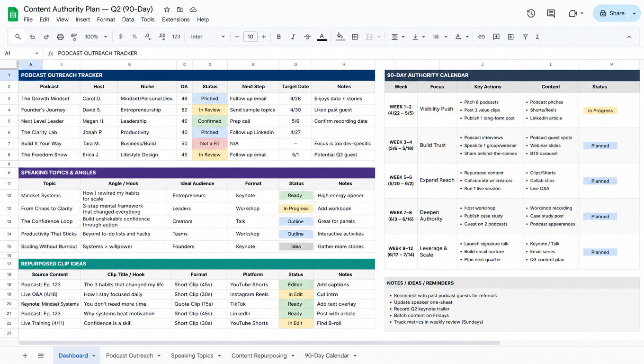Format as percent
This screenshot has height=364, width=644.
[x=134, y=36]
